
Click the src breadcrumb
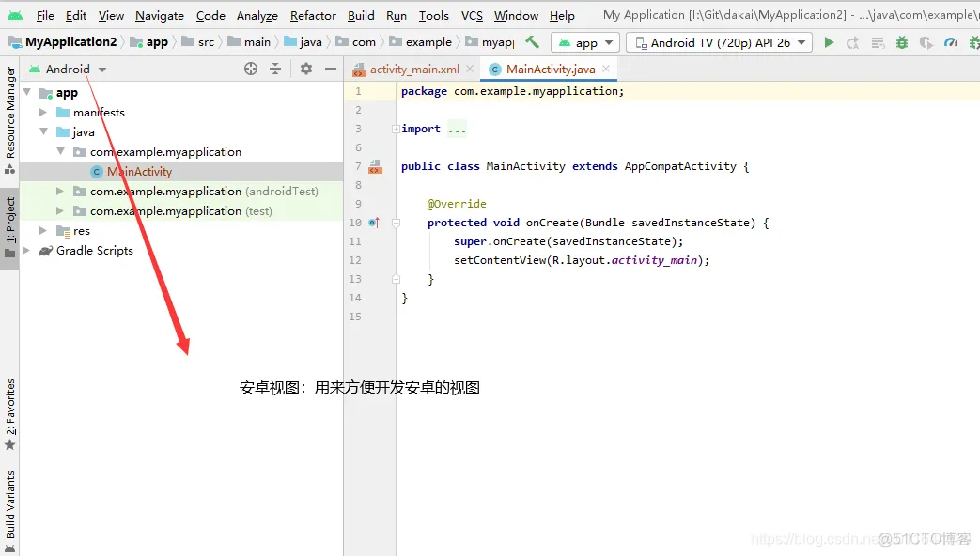click(x=198, y=42)
